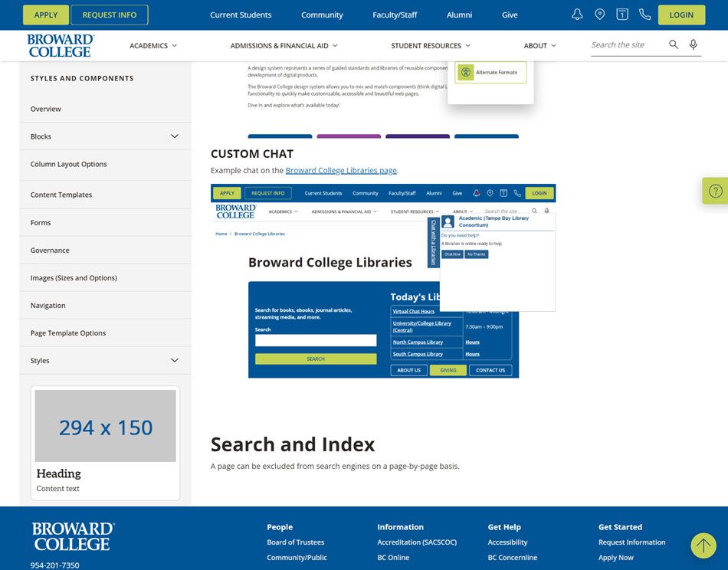Click the 294 x 150 placeholder image
728x570 pixels.
tap(106, 426)
